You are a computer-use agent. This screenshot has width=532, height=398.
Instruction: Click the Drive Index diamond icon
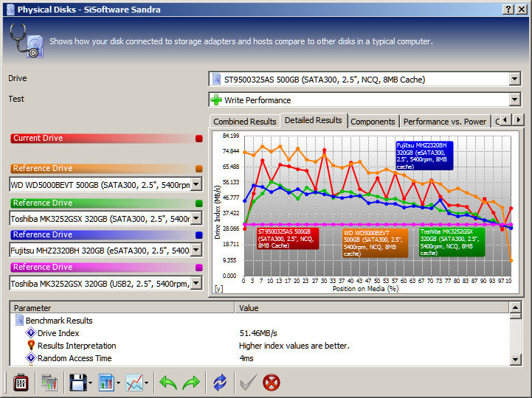coord(31,332)
